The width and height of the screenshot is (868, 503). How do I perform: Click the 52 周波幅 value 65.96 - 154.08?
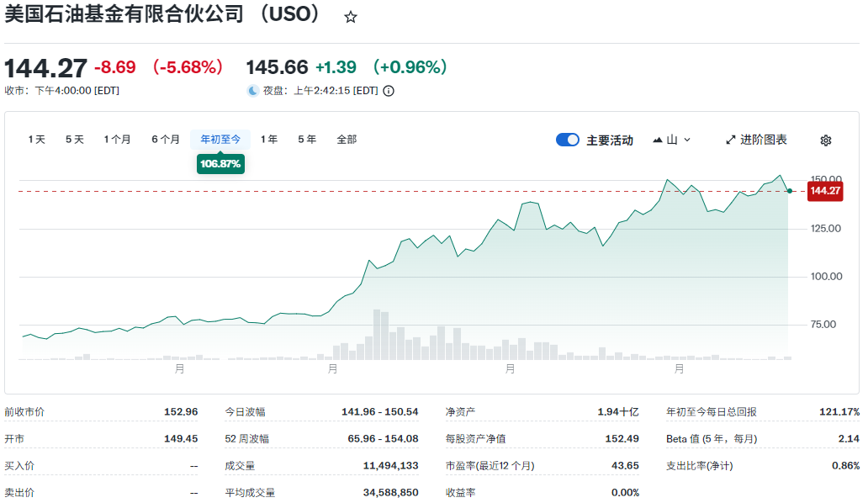pos(383,439)
